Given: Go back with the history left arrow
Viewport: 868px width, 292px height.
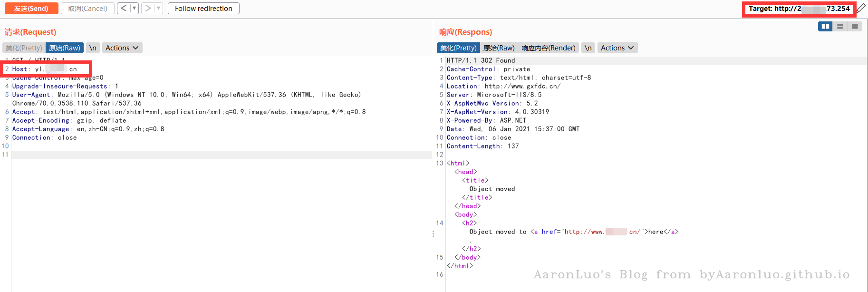Looking at the screenshot, I should point(124,8).
